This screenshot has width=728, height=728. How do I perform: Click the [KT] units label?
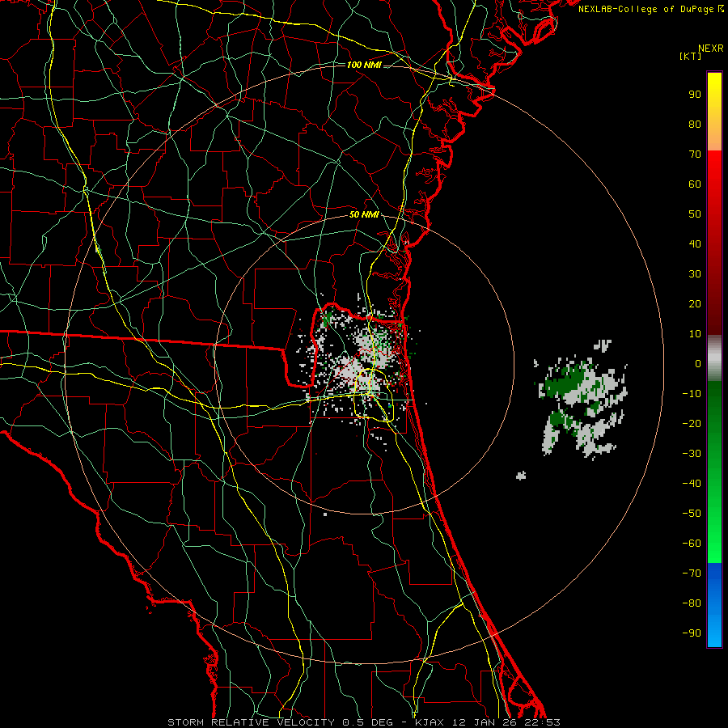click(x=690, y=56)
